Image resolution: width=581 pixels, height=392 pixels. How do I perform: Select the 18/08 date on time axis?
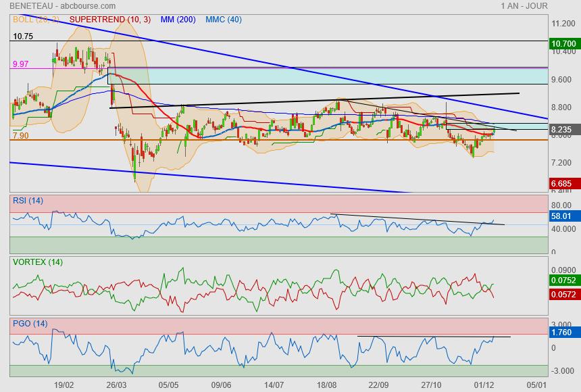point(326,385)
